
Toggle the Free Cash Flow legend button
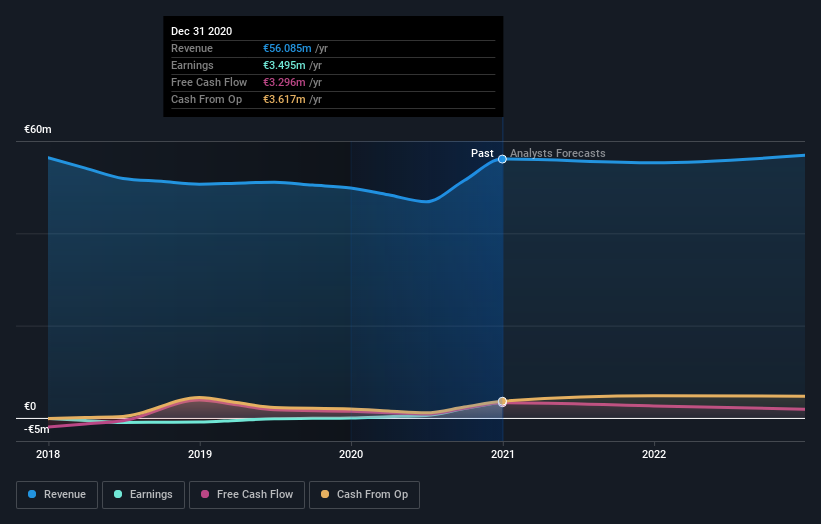[x=247, y=495]
